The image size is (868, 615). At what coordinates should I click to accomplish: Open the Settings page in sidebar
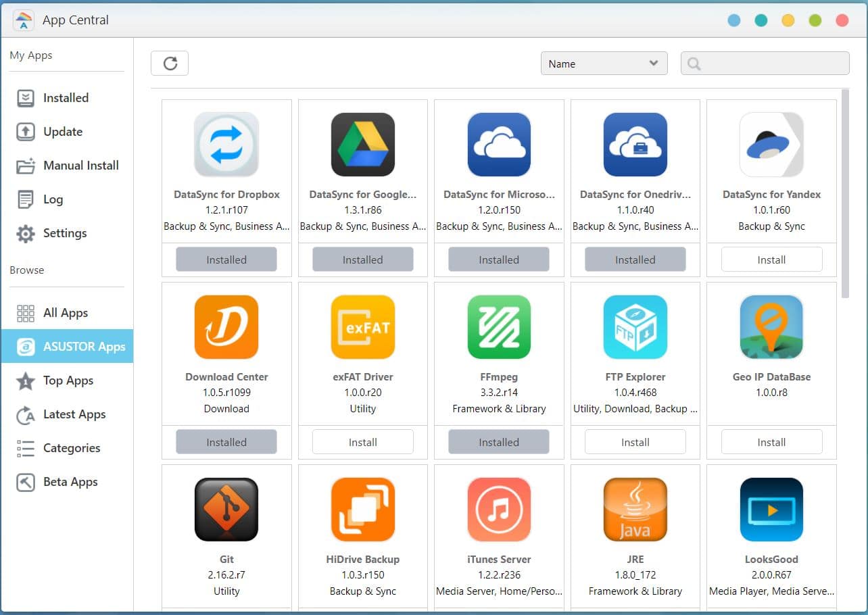pos(64,233)
